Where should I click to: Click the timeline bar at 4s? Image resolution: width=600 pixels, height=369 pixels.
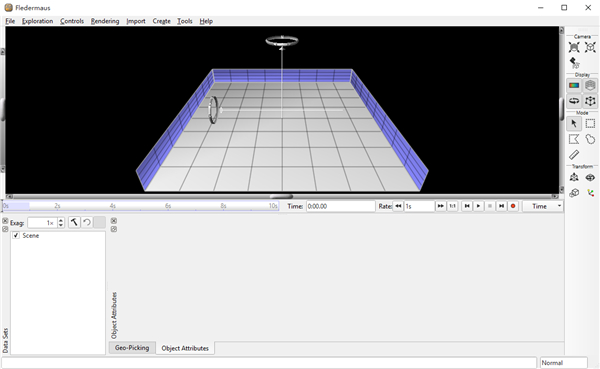click(x=112, y=206)
